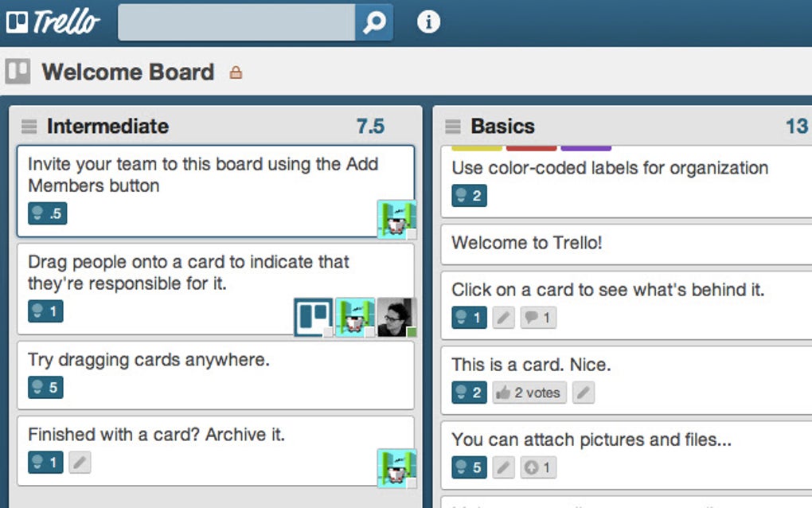Click pencil icon on 'Finished with a card?'
This screenshot has height=508, width=812.
pos(80,462)
